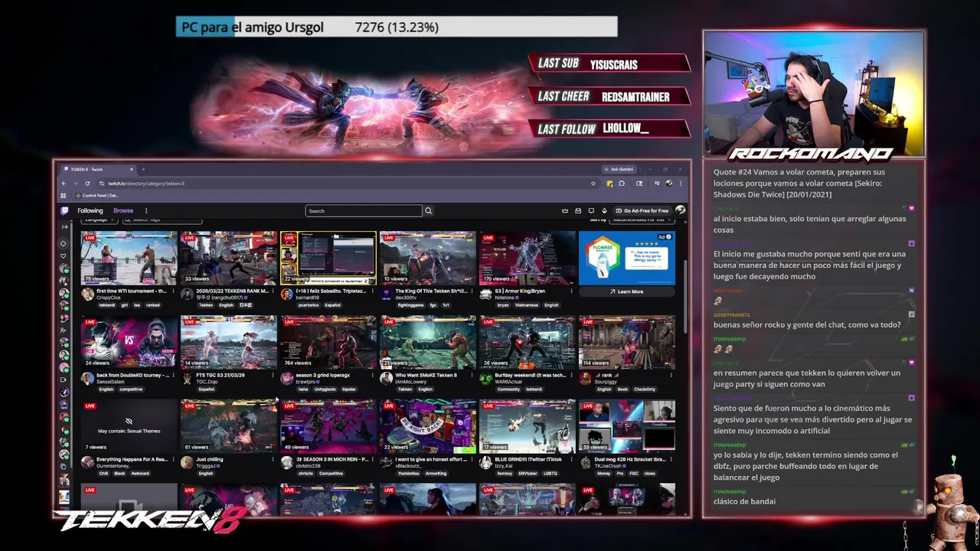The width and height of the screenshot is (980, 551).
Task: Click the magnifier search button
Action: click(x=429, y=210)
